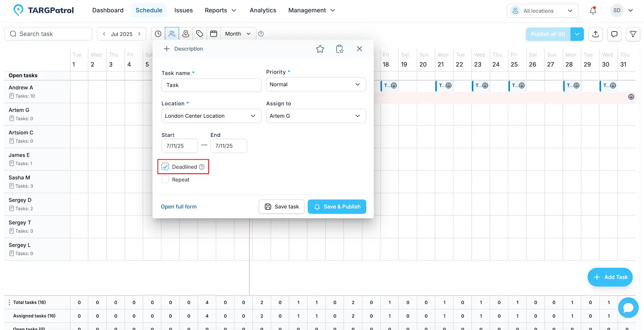Screen dimensions: 644x330
Task: Click Publish all (0) button
Action: [548, 34]
